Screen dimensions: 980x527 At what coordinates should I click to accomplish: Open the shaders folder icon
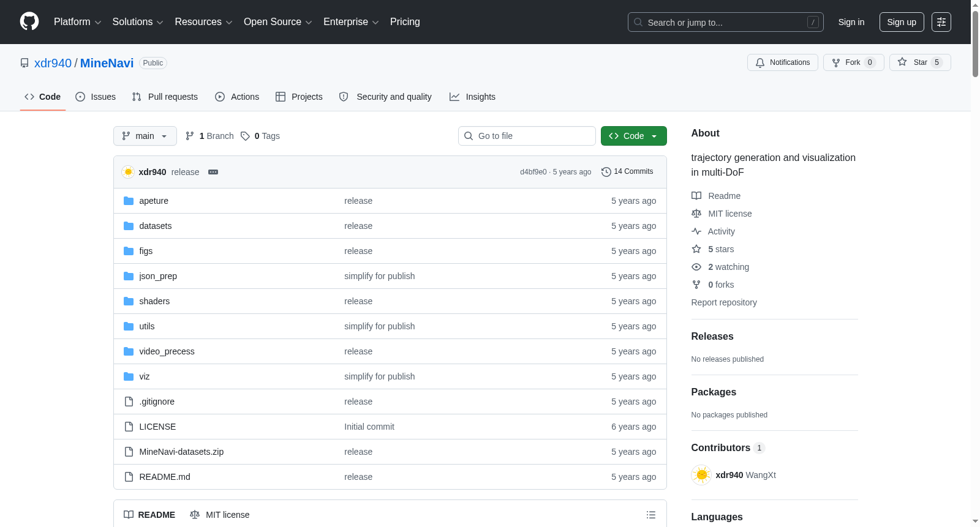coord(129,301)
